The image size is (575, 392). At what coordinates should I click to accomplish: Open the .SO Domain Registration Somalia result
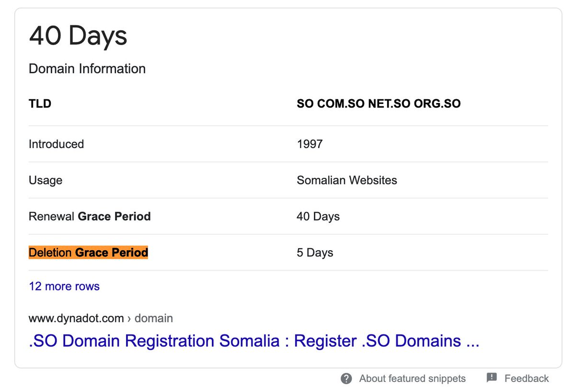click(254, 341)
